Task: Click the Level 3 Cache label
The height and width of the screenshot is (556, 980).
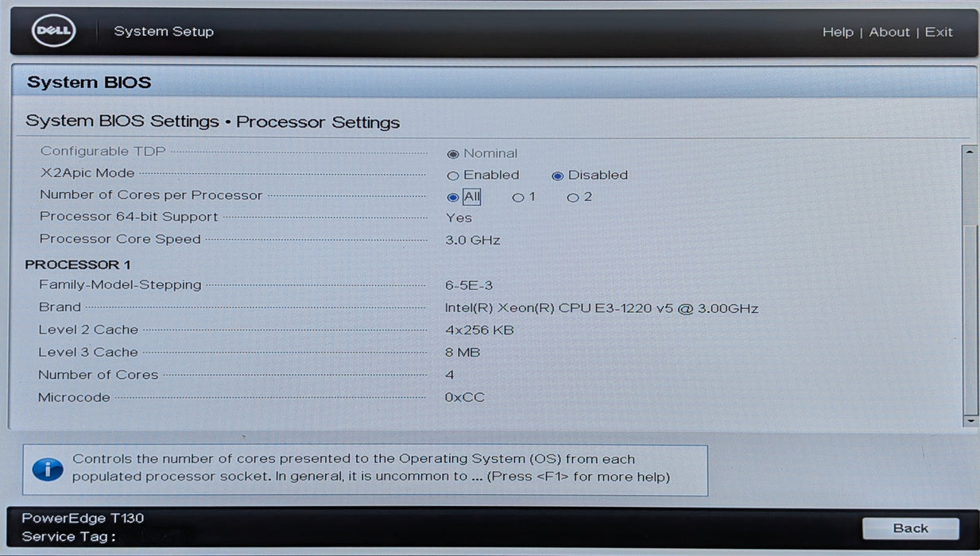Action: tap(88, 352)
